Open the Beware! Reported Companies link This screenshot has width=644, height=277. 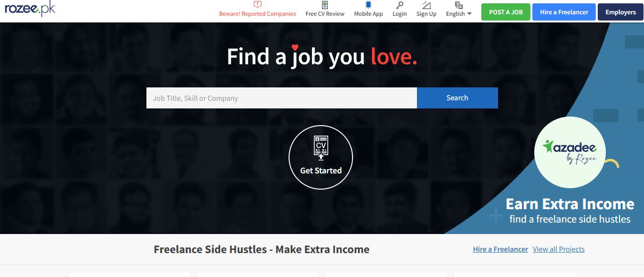point(258,14)
